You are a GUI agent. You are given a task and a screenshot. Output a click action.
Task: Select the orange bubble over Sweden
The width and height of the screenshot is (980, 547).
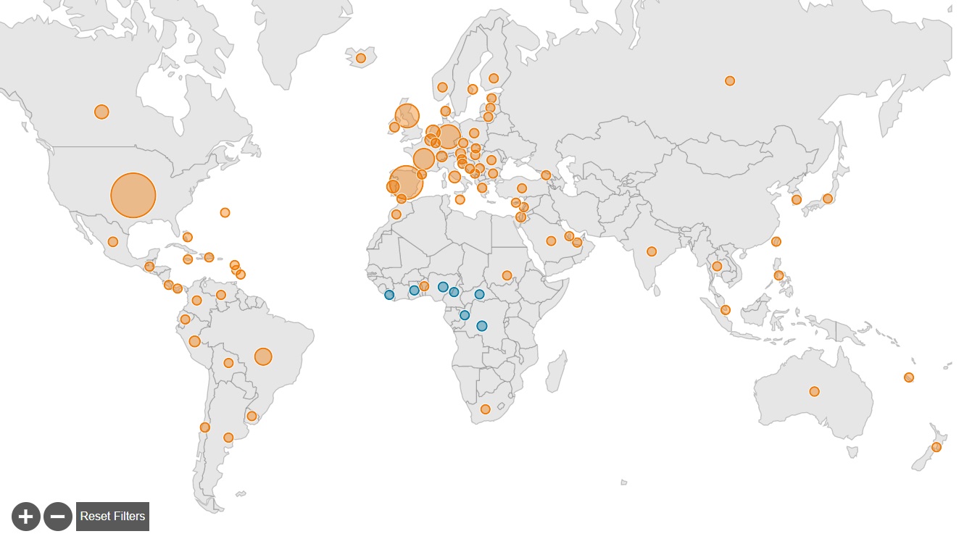click(473, 89)
